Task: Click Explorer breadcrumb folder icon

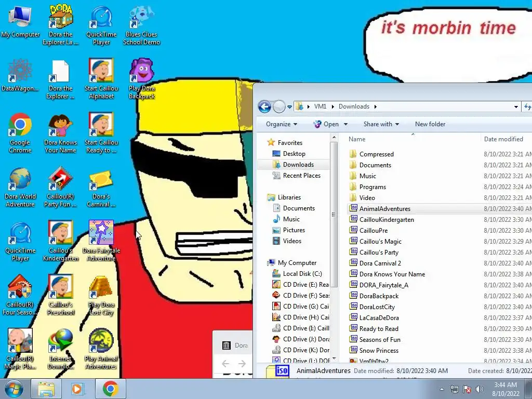Action: (299, 107)
